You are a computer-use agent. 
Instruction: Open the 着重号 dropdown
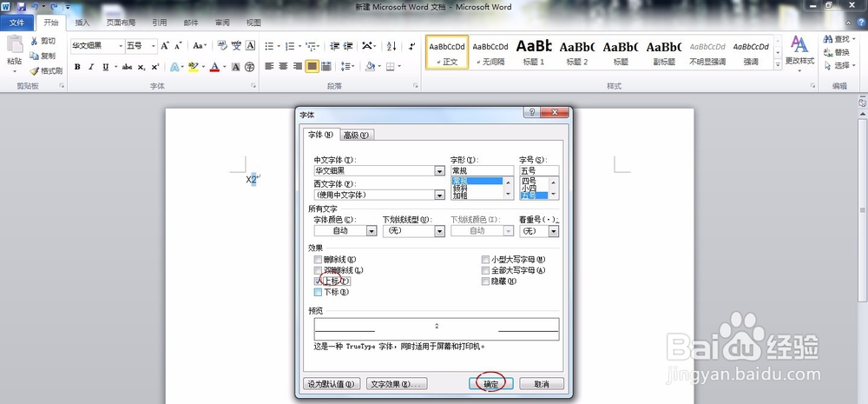click(x=554, y=231)
